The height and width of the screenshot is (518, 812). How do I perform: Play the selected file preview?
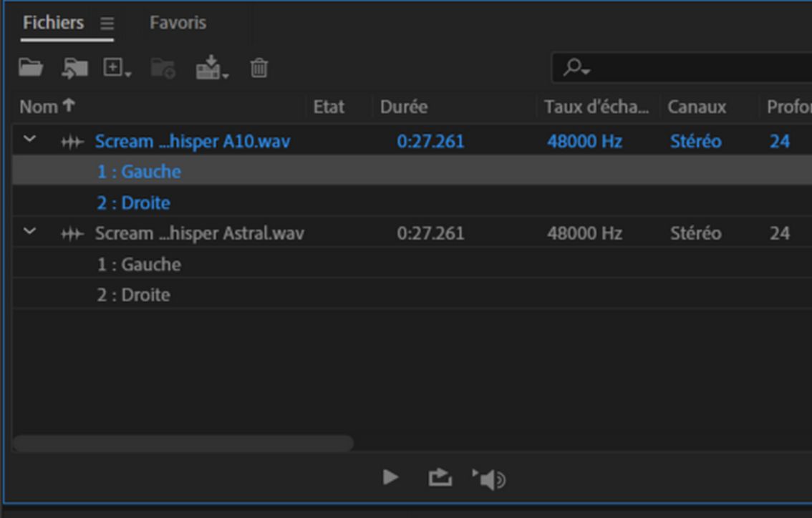390,477
